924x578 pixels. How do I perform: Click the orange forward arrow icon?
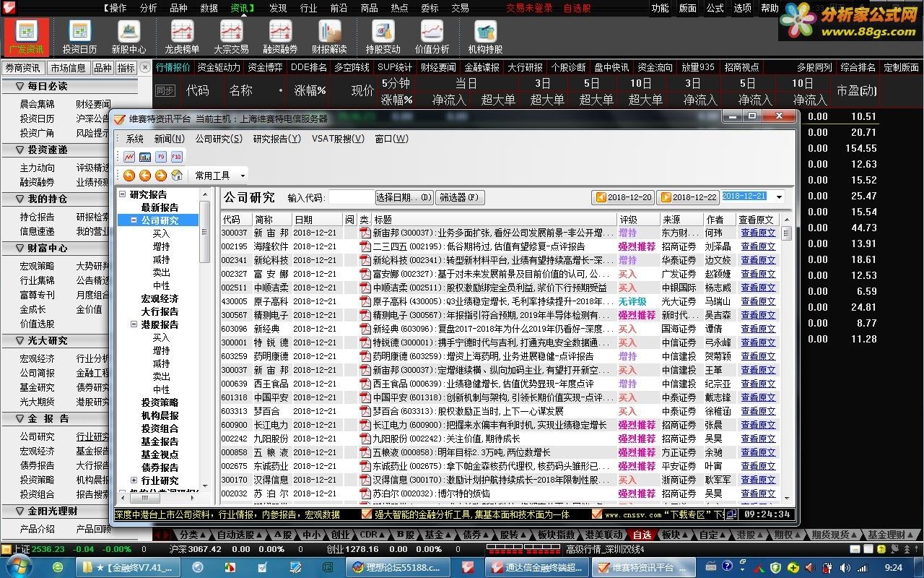tap(161, 176)
